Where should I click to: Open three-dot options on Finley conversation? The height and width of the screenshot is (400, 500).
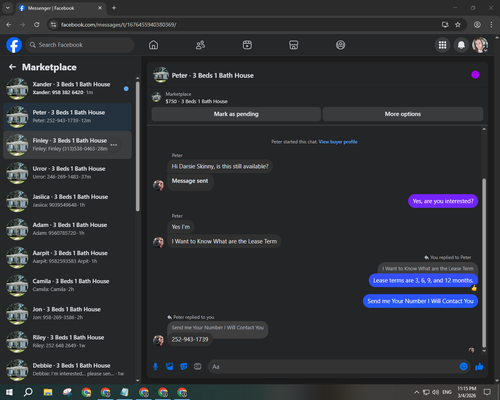point(114,145)
